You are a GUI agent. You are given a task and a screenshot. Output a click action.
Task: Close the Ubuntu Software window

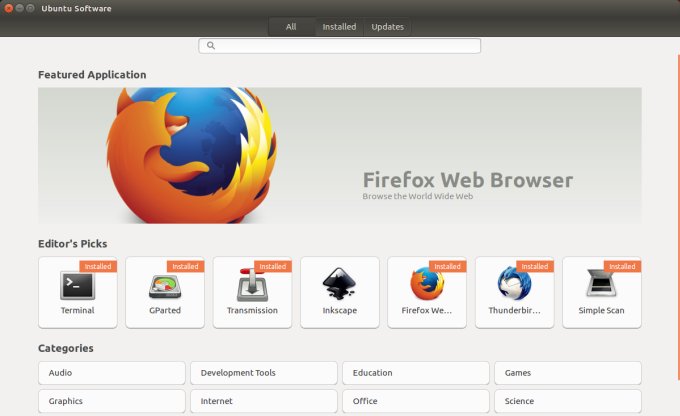[8, 8]
